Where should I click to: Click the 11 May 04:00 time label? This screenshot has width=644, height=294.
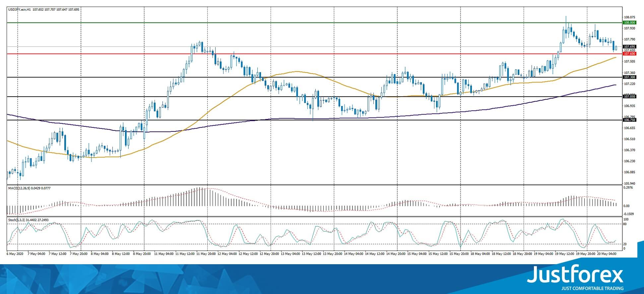click(164, 254)
